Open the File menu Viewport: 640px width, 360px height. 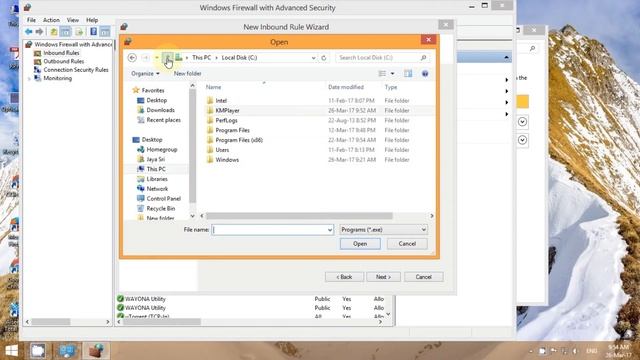click(31, 20)
